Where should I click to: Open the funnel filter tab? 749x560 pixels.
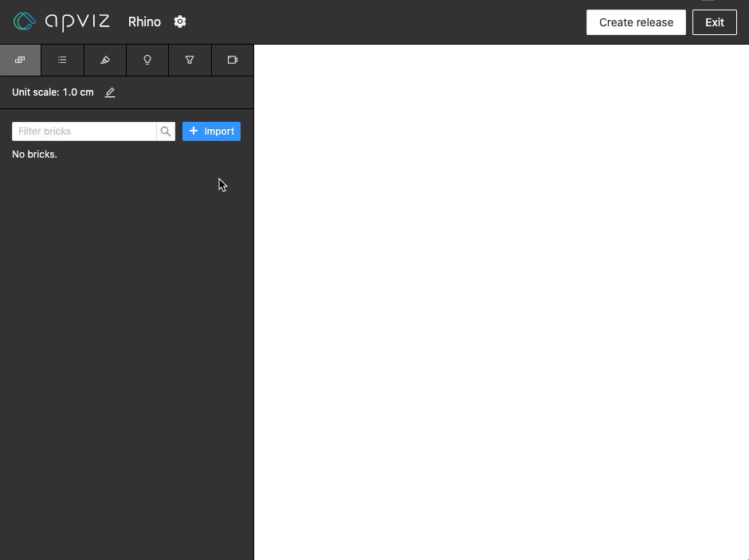[190, 60]
